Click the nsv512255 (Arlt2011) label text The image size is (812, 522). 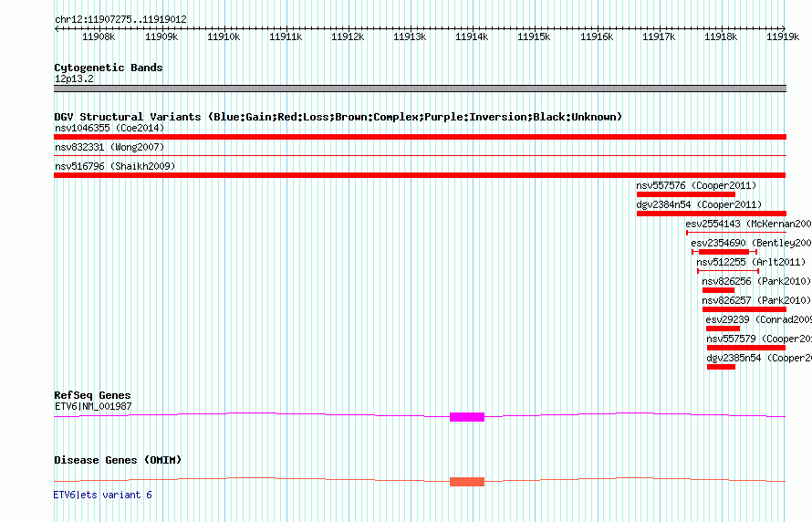click(x=752, y=262)
